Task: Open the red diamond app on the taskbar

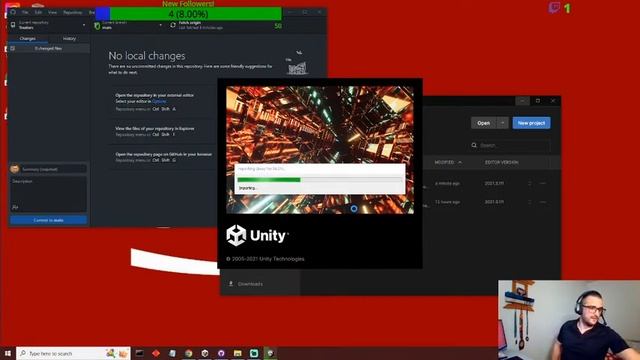Action: point(156,353)
